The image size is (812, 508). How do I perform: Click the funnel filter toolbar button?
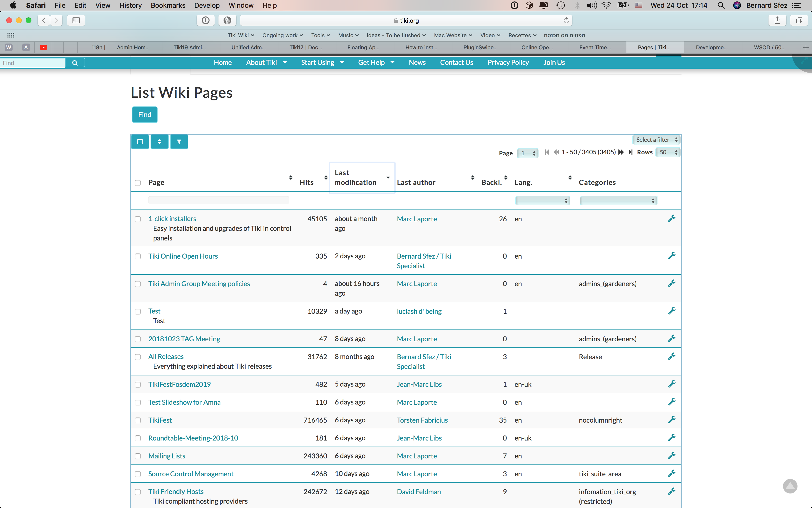click(179, 142)
